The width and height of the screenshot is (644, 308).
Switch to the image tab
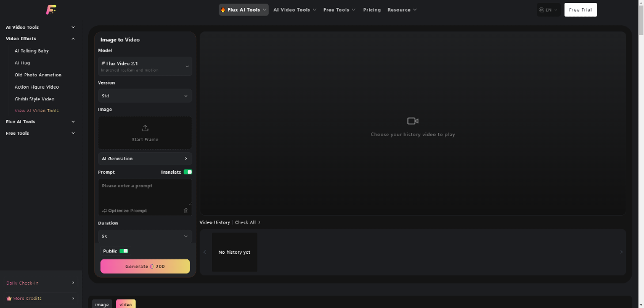(102, 304)
